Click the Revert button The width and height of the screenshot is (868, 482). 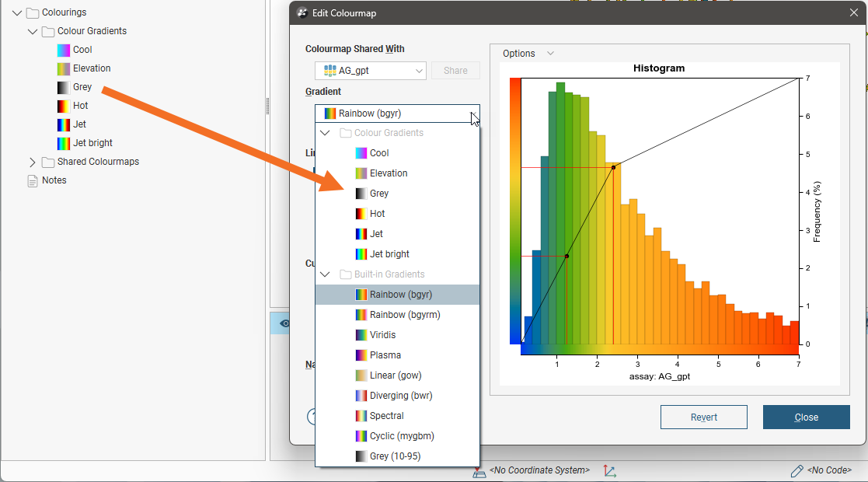pyautogui.click(x=703, y=417)
